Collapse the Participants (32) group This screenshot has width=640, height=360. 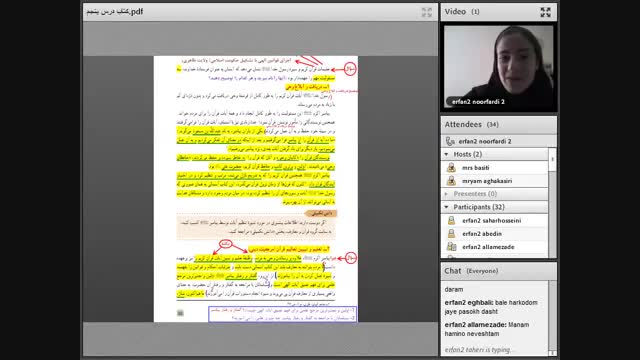(x=446, y=207)
